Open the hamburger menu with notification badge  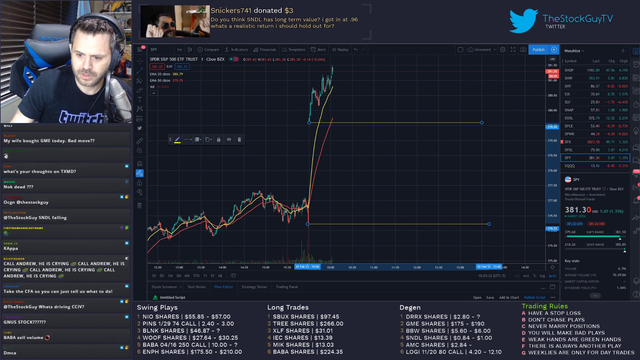coord(140,49)
